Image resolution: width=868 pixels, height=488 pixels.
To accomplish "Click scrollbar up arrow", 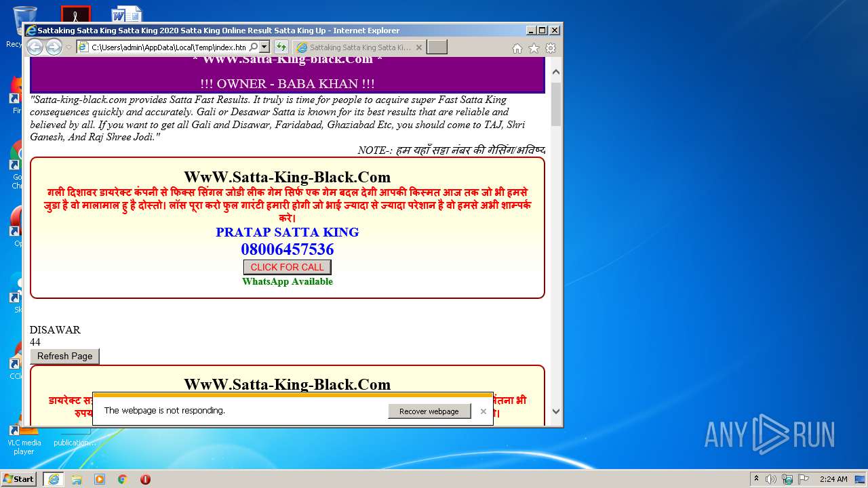I will pos(556,71).
